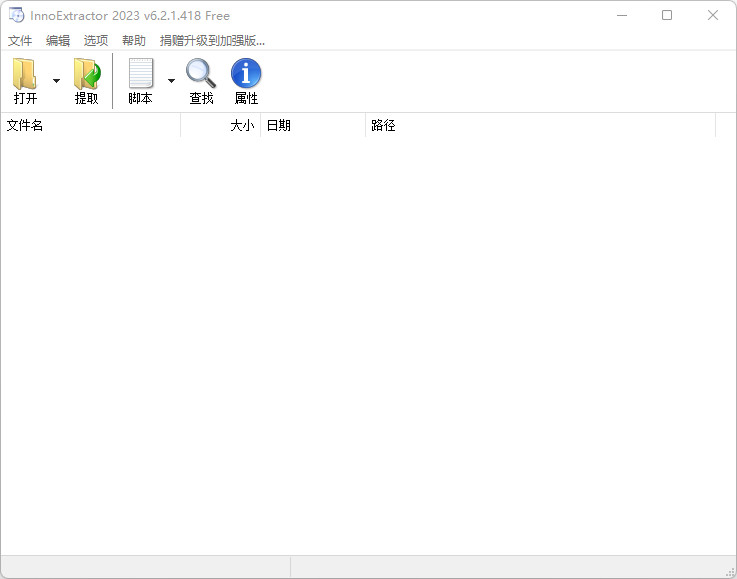Sort by the 文件名 column header

coord(91,125)
